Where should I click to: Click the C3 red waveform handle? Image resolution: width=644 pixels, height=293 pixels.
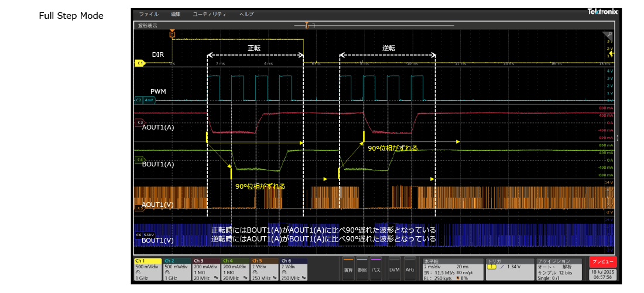pos(139,122)
